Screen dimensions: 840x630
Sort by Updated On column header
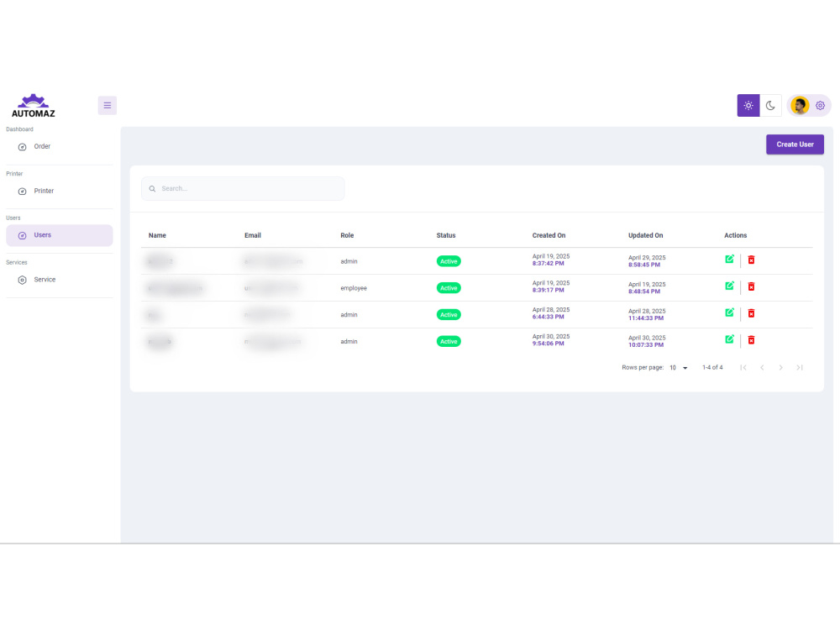(645, 236)
